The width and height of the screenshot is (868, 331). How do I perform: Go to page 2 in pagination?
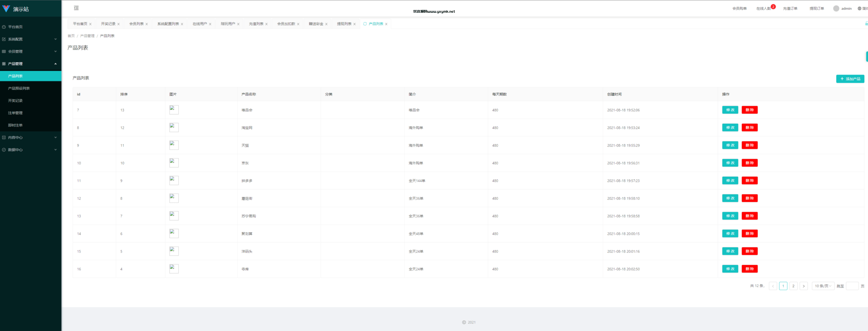[x=793, y=286]
